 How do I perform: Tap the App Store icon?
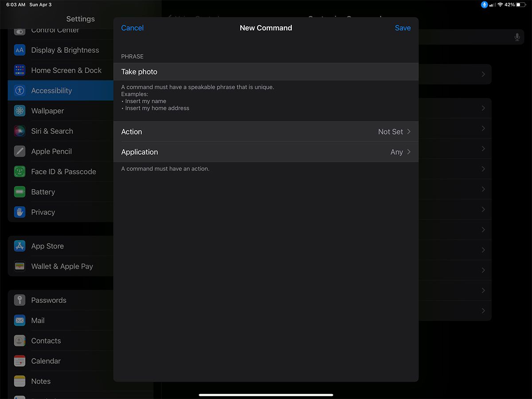point(20,246)
